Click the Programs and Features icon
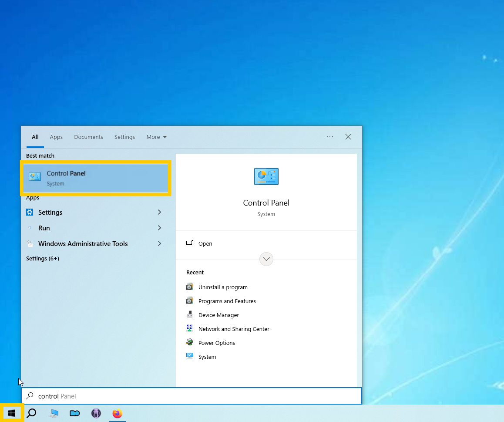 point(190,300)
